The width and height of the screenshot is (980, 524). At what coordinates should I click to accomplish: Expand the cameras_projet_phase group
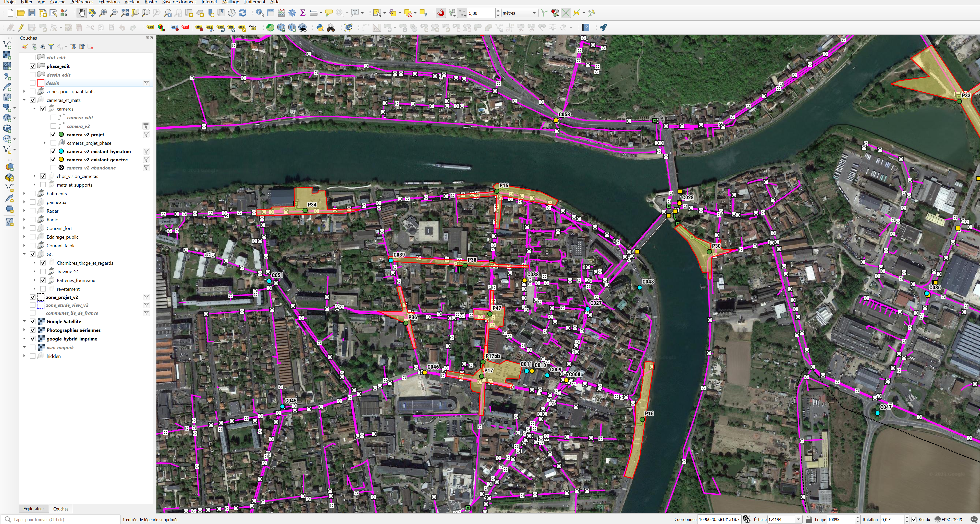44,143
